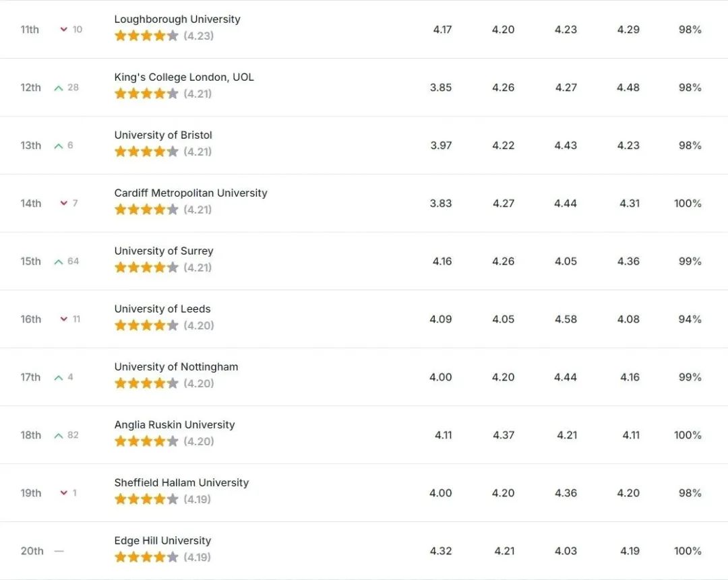Click the 94% value for Leeds
Viewport: 728px width, 580px height.
coord(690,319)
